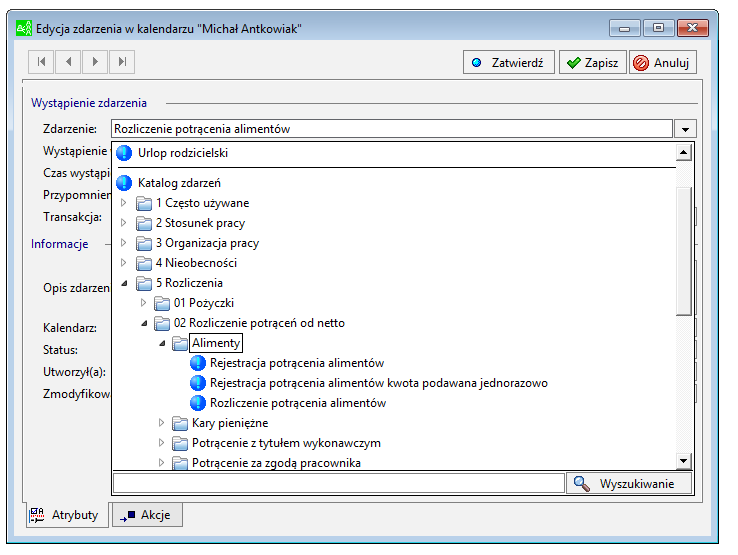Select Rejestracja potrącenia alimentów event
The height and width of the screenshot is (555, 738).
click(297, 363)
